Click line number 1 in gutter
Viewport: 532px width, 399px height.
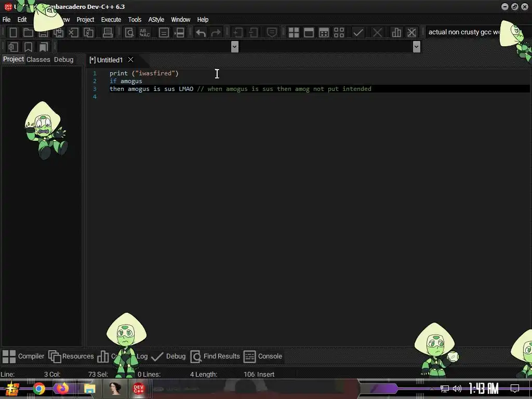tap(95, 73)
